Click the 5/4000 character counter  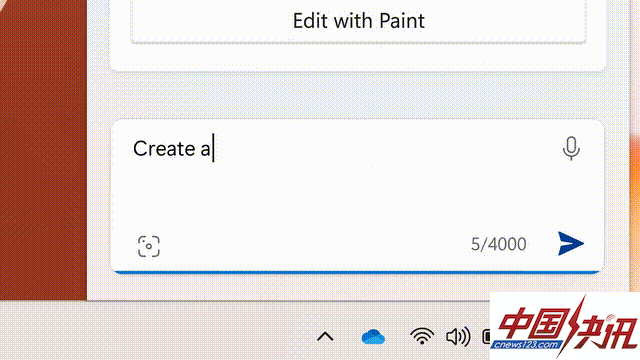tap(498, 244)
